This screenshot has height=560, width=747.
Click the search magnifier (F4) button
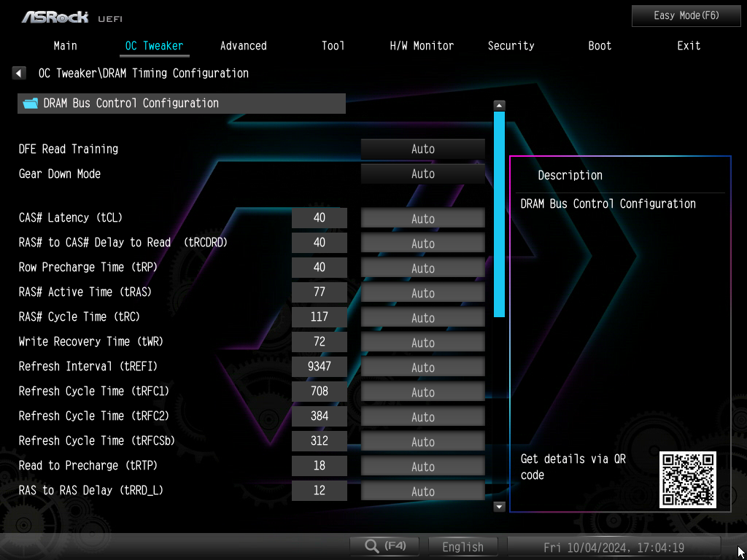pyautogui.click(x=385, y=546)
